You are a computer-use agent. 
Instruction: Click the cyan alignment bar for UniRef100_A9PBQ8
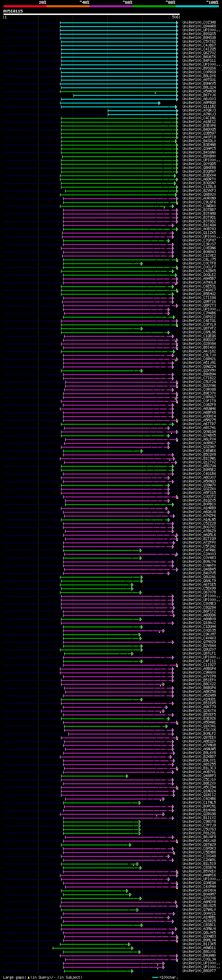[110, 103]
